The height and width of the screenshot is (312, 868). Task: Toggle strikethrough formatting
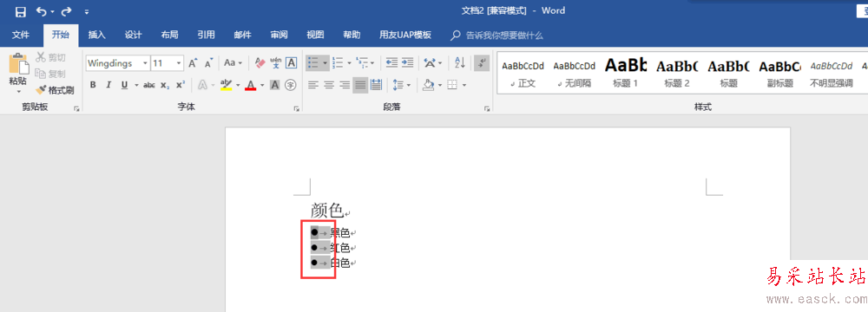(x=149, y=85)
